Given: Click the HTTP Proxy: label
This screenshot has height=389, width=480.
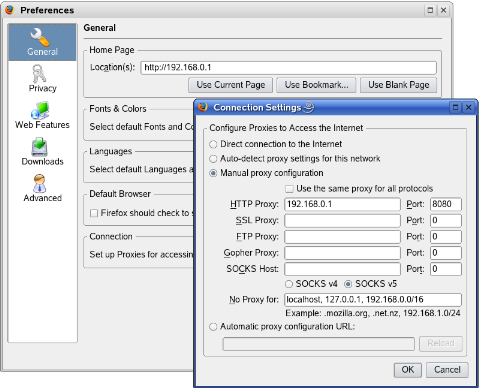Looking at the screenshot, I should tap(254, 204).
